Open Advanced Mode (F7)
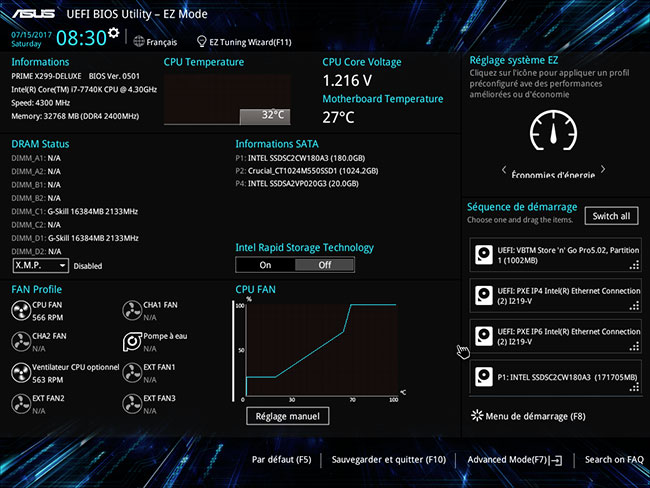Image resolution: width=650 pixels, height=488 pixels. coord(514,460)
